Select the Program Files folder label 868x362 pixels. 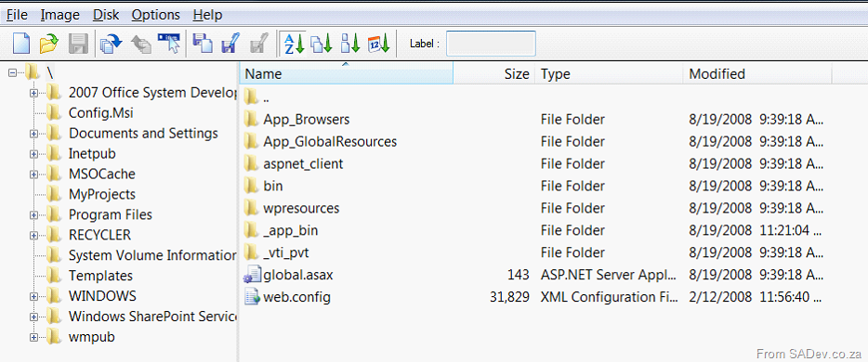pos(111,214)
